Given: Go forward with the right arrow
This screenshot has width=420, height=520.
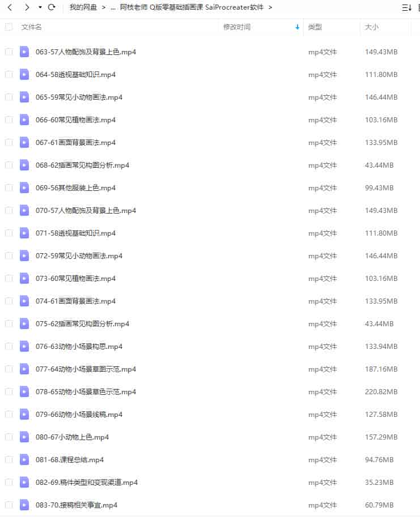Looking at the screenshot, I should [x=27, y=7].
